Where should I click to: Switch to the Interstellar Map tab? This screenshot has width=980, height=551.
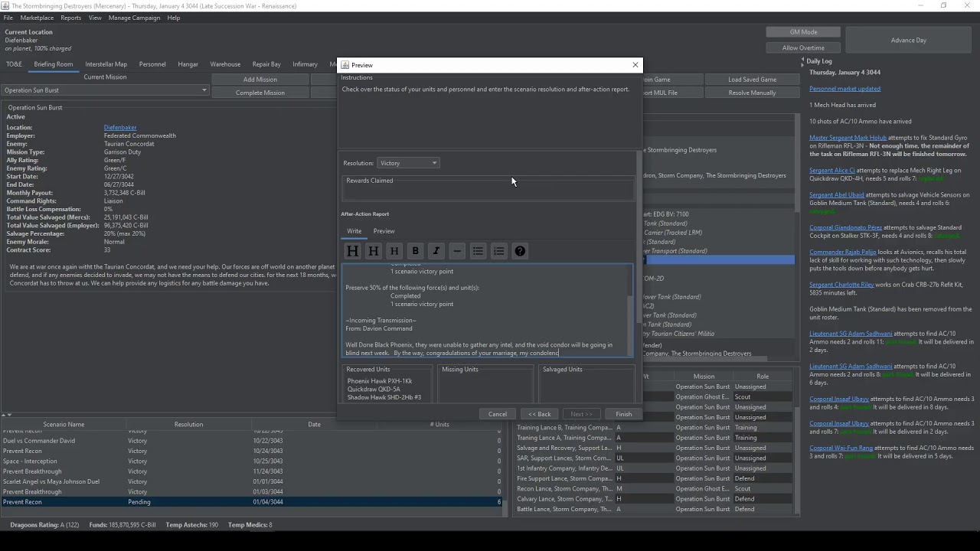point(106,64)
